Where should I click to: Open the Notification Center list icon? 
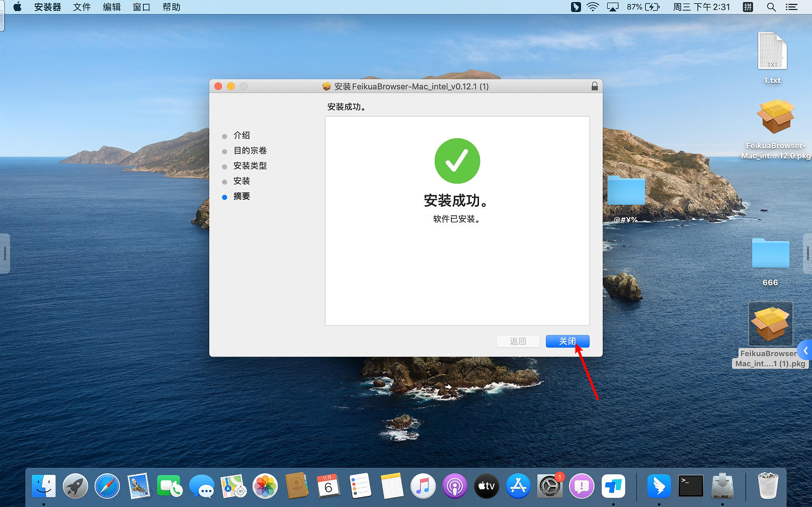[x=792, y=7]
